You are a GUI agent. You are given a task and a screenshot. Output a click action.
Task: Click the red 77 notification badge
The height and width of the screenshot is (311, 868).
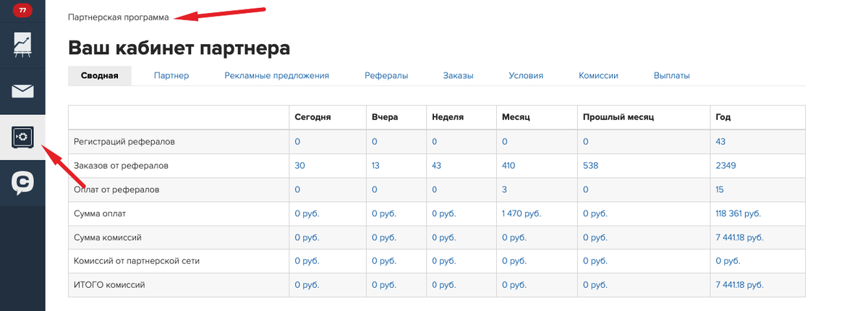(22, 11)
